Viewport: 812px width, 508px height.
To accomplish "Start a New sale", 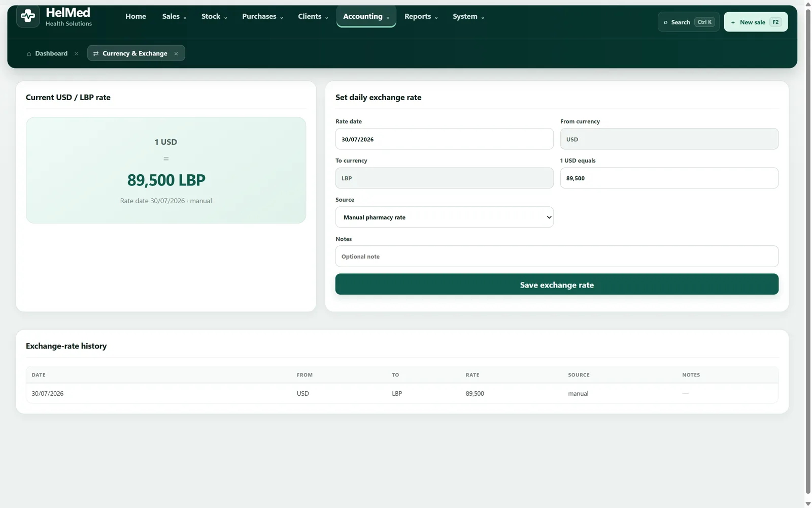I will [x=756, y=22].
